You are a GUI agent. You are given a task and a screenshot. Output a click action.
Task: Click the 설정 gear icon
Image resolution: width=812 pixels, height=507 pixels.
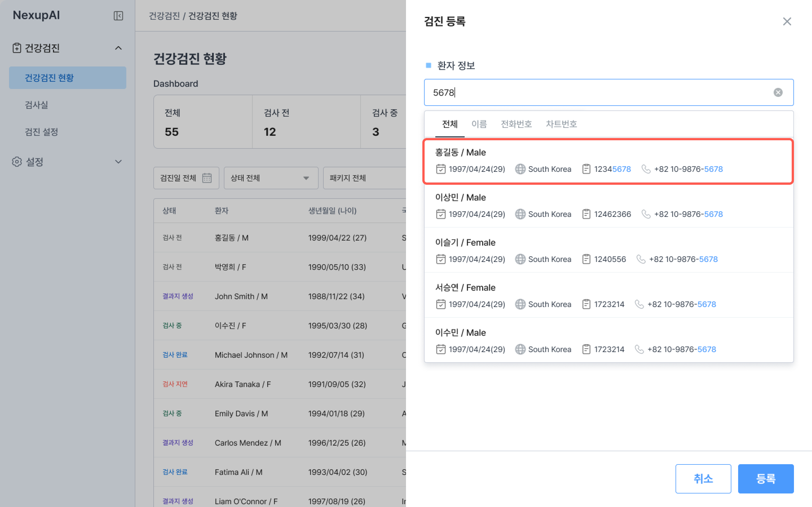(16, 162)
